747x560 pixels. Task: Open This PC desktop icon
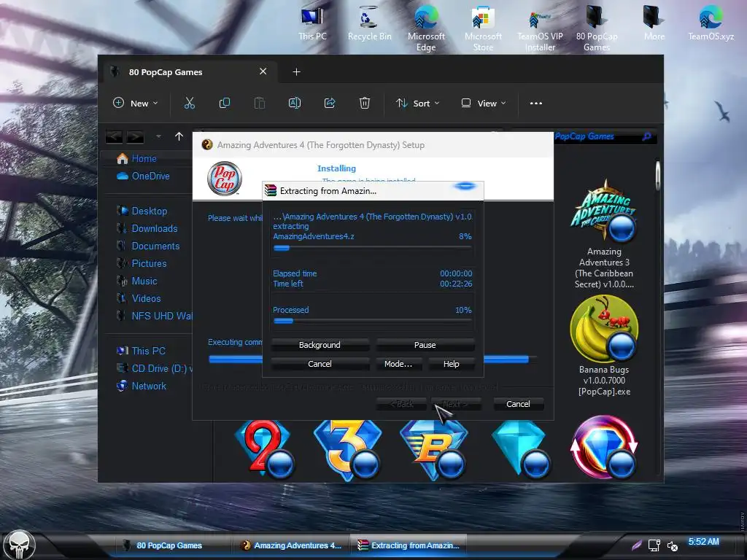(312, 24)
